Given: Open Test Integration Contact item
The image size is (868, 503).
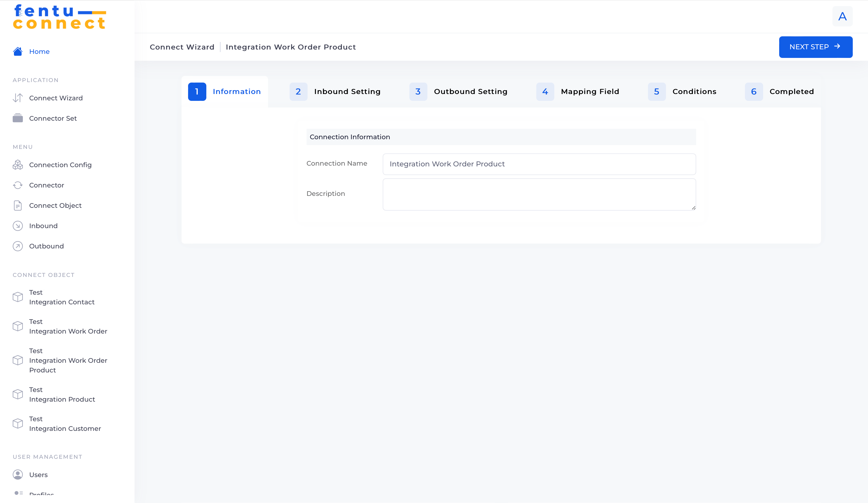Looking at the screenshot, I should click(x=62, y=297).
